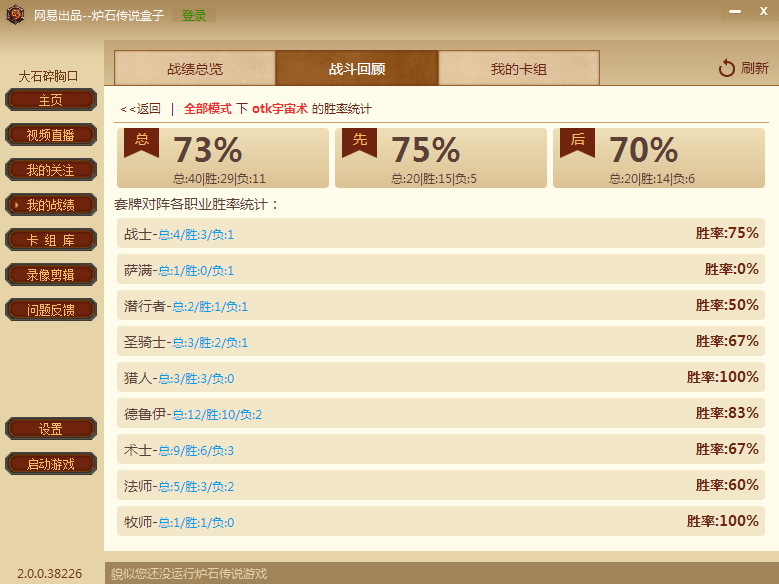Click the 刷新 refresh text label
The image size is (779, 584).
point(755,68)
